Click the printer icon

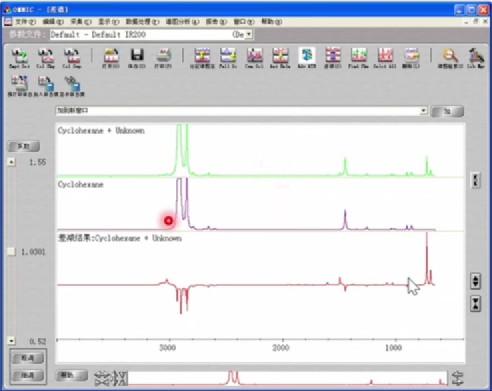pyautogui.click(x=163, y=58)
